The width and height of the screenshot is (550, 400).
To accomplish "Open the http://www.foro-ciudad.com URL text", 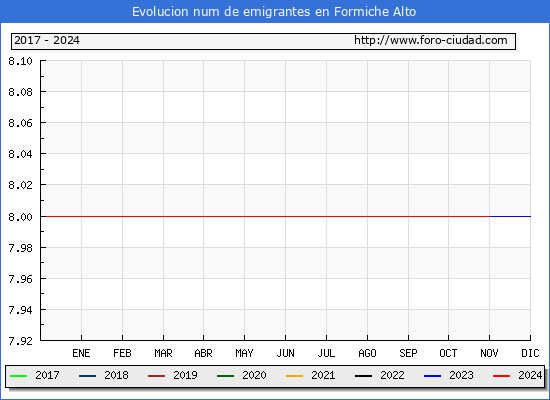I will pos(431,40).
